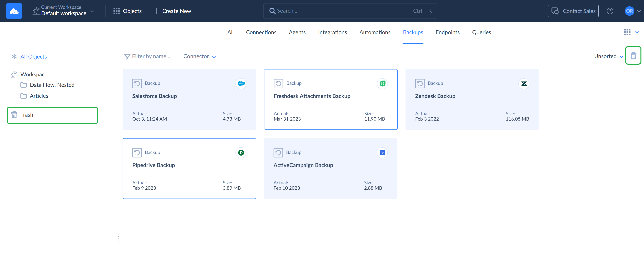Open the Salesforce Backup card

189,99
